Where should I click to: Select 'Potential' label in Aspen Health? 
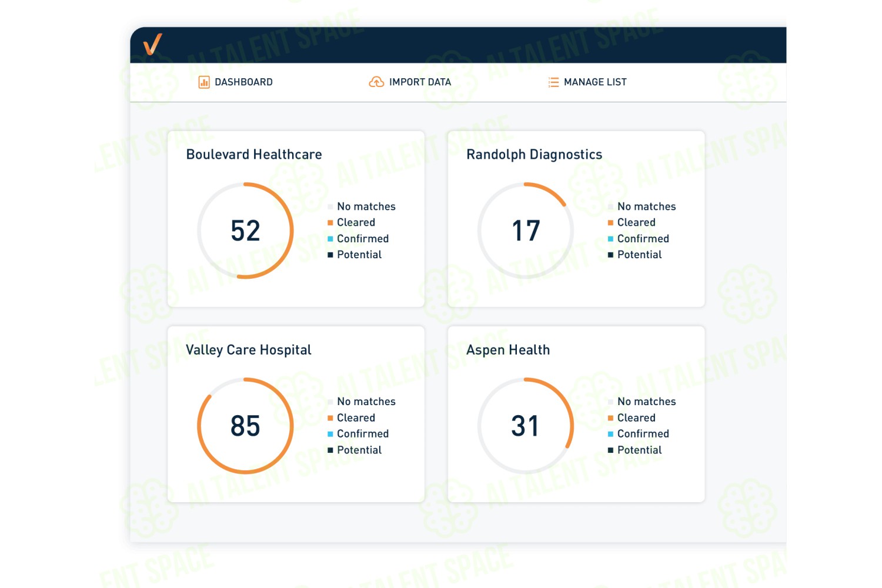640,450
